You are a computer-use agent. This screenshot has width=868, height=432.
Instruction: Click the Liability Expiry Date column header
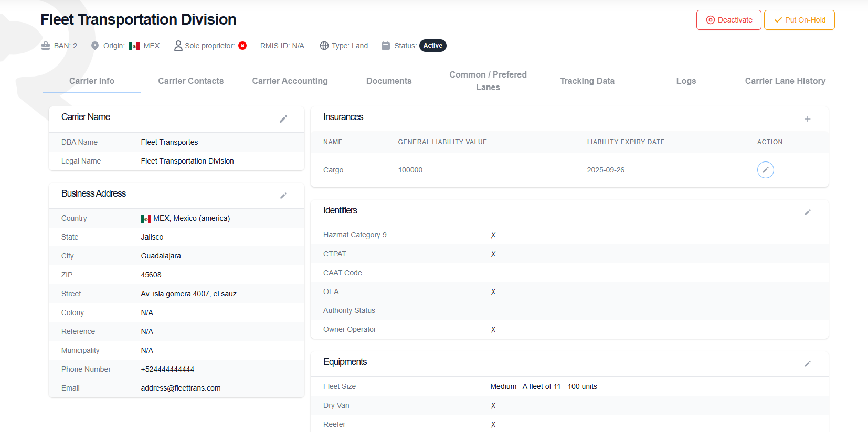tap(626, 142)
